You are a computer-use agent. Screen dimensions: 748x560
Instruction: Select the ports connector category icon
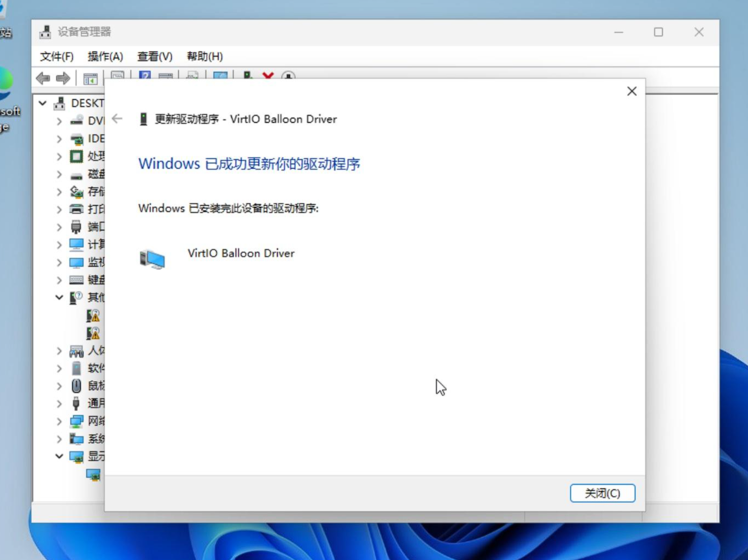76,227
